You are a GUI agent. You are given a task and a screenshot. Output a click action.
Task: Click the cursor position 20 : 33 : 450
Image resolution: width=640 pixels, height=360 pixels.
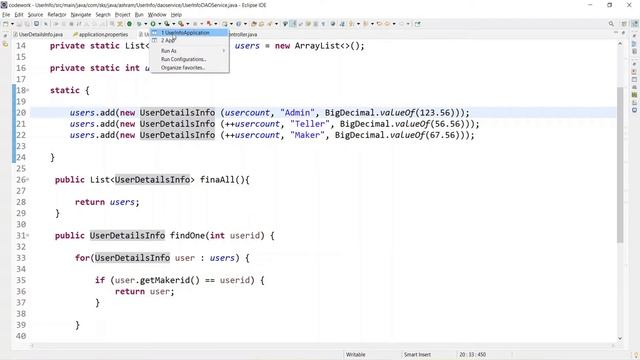(x=472, y=355)
